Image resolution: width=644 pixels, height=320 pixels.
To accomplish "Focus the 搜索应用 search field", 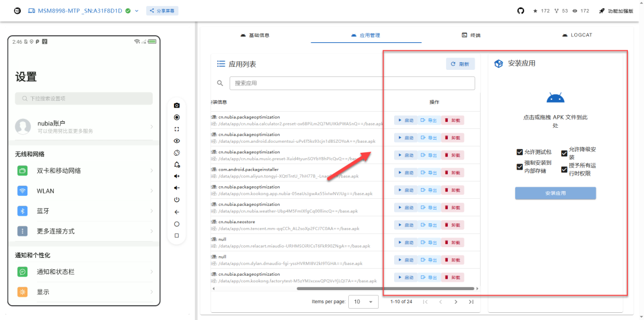I will coord(352,84).
